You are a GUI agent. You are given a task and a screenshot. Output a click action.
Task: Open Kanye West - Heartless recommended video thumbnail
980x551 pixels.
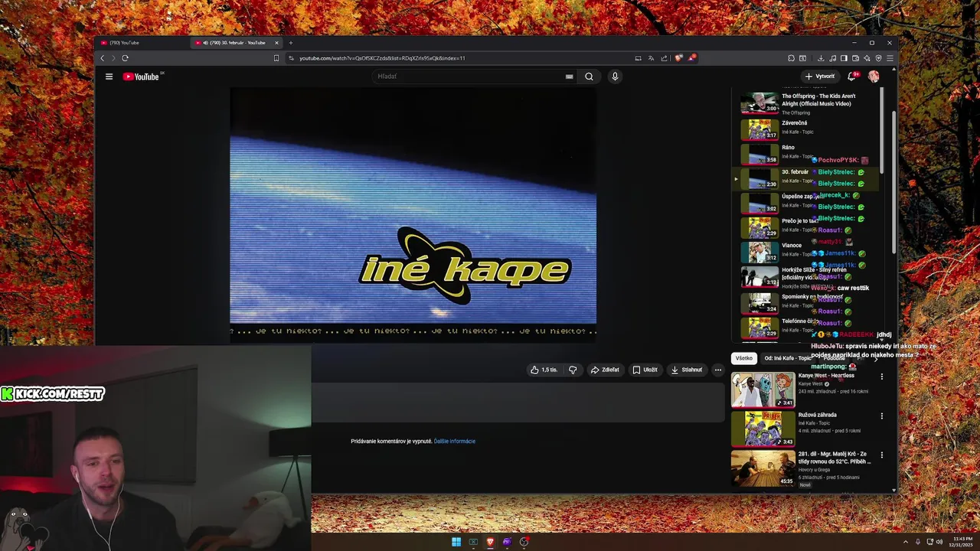763,390
